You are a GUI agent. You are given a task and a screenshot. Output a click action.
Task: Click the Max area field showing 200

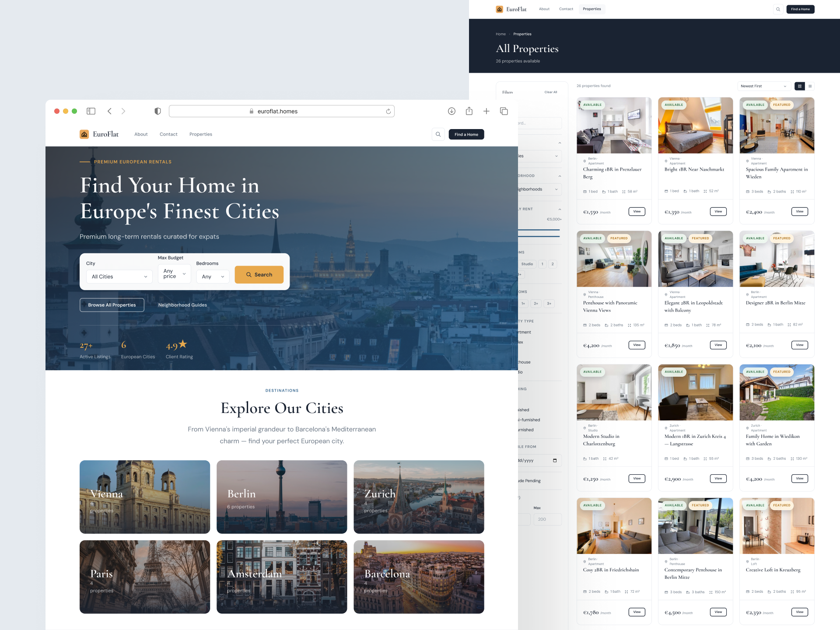pyautogui.click(x=547, y=519)
